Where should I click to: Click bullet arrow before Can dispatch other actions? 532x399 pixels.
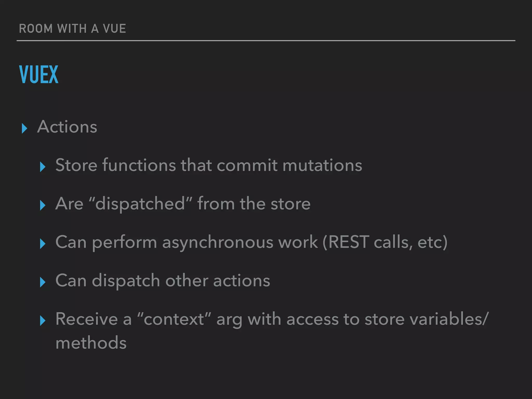(x=43, y=282)
